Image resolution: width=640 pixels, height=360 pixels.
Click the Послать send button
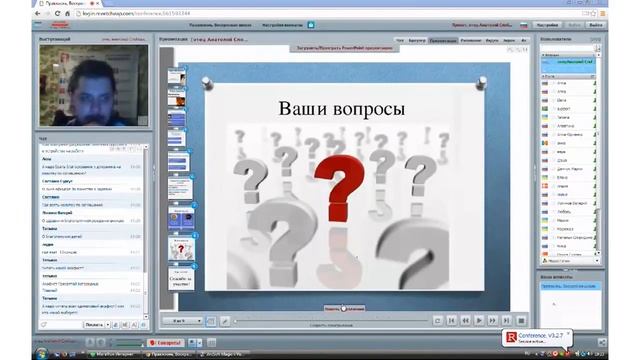pyautogui.click(x=94, y=325)
